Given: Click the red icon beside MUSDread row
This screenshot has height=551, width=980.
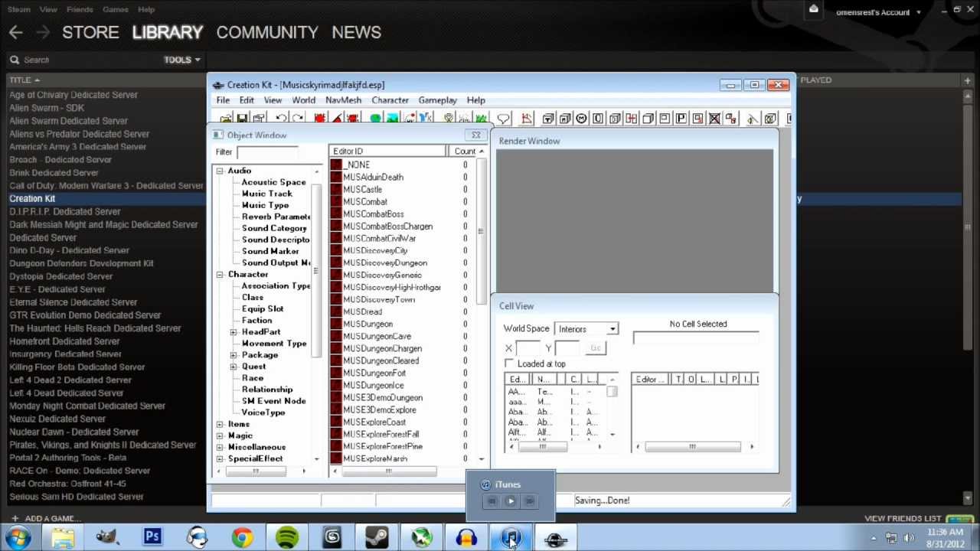Looking at the screenshot, I should point(336,311).
